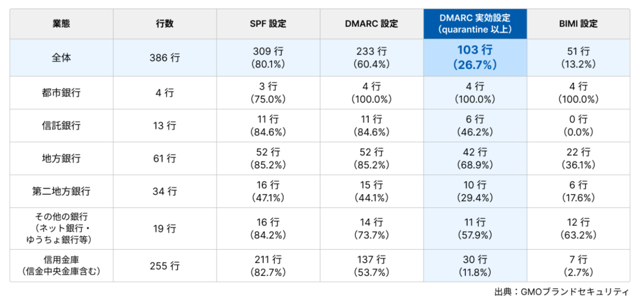Click the SPF 設定 column header
The image size is (644, 301).
pyautogui.click(x=268, y=24)
